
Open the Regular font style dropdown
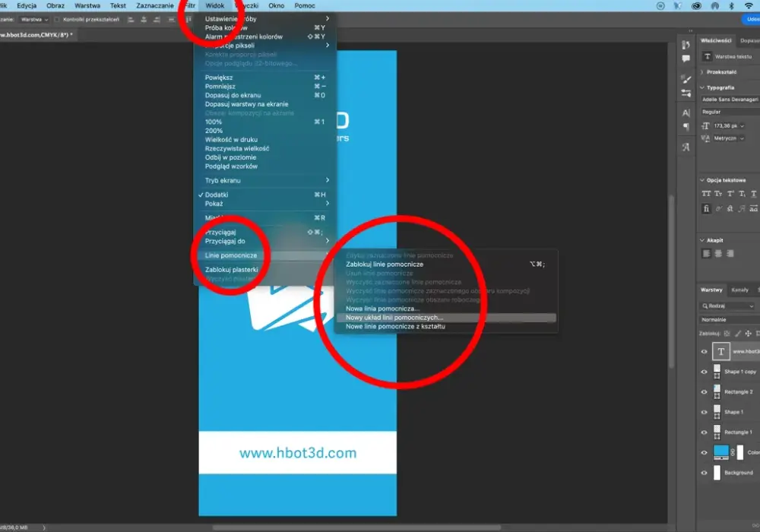(x=730, y=112)
